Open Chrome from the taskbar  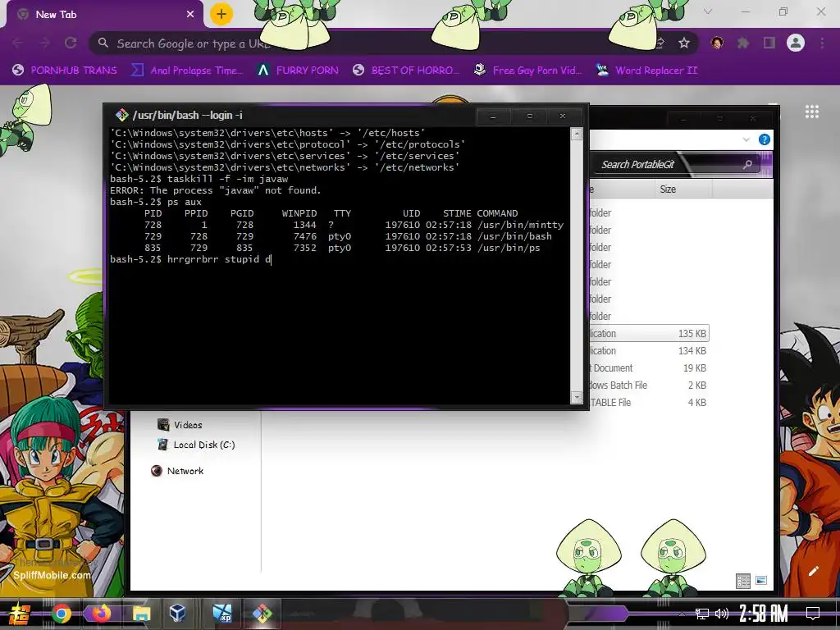[x=62, y=614]
